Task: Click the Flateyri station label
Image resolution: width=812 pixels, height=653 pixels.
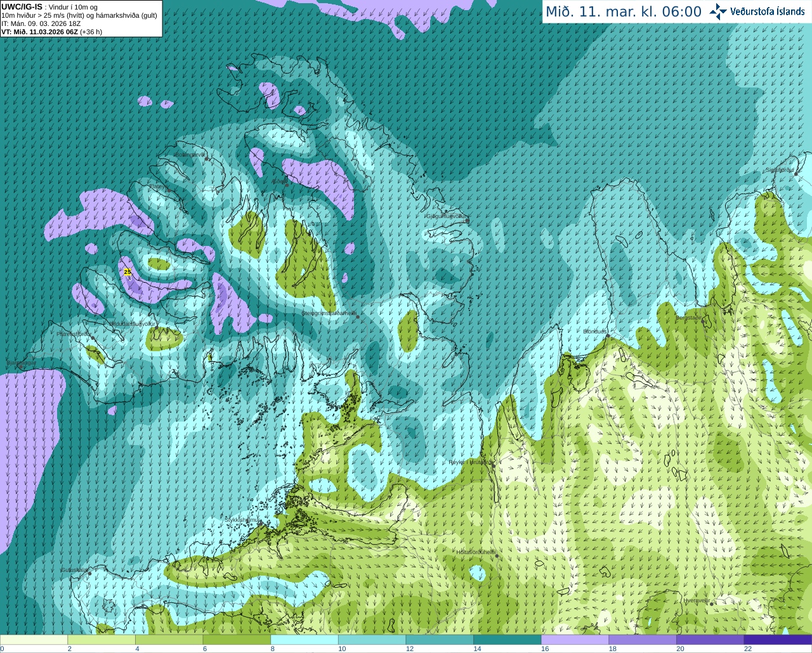Action: [x=158, y=186]
